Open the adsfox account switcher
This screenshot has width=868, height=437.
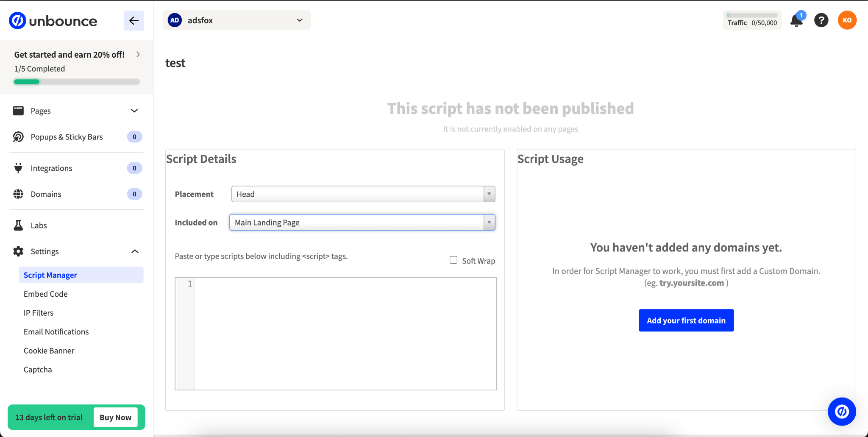point(236,20)
